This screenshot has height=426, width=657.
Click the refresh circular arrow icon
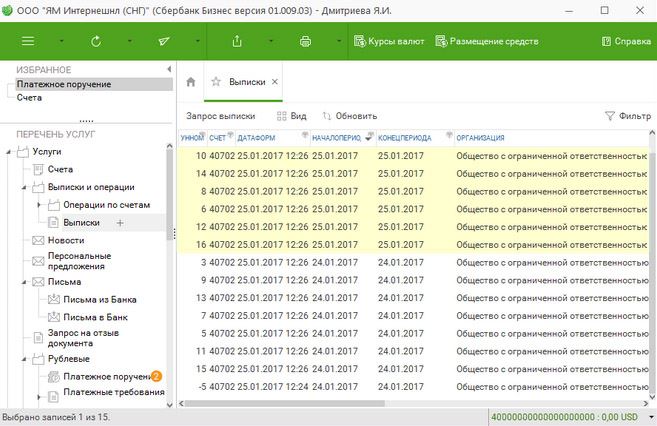(96, 41)
